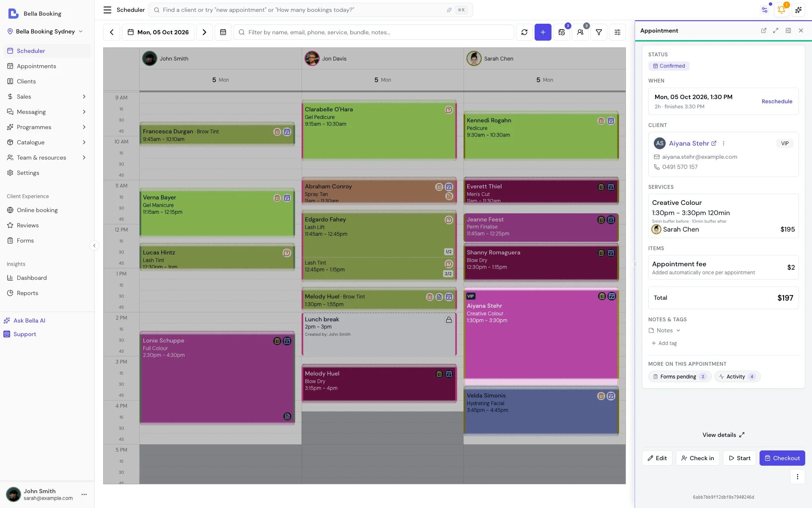Click the Edit button

pyautogui.click(x=657, y=458)
